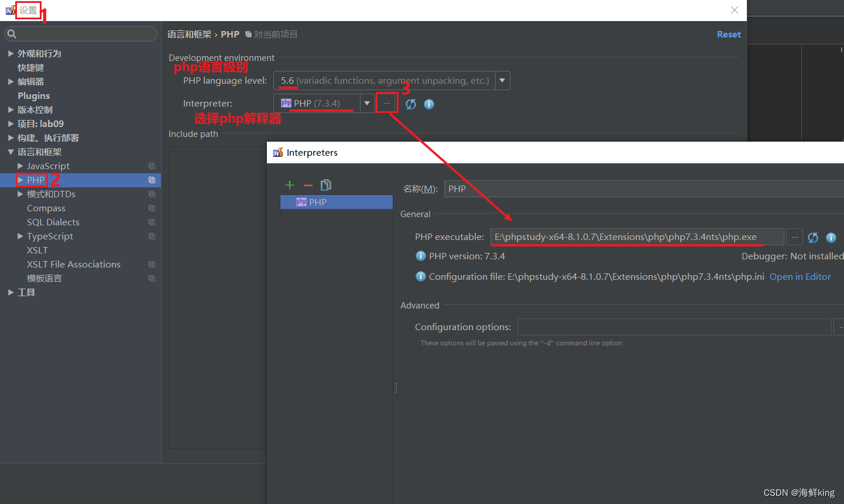Select XSLT in the settings tree
The height and width of the screenshot is (504, 844).
pyautogui.click(x=37, y=250)
